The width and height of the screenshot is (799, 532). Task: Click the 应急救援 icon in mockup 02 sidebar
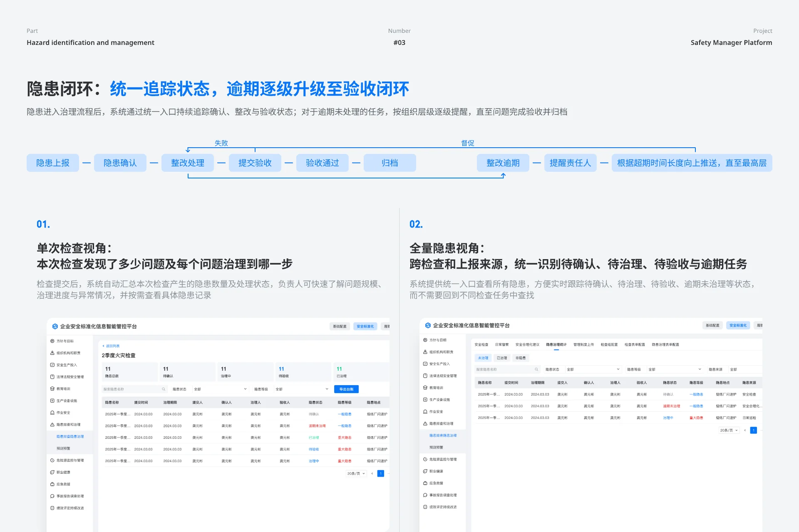(425, 483)
